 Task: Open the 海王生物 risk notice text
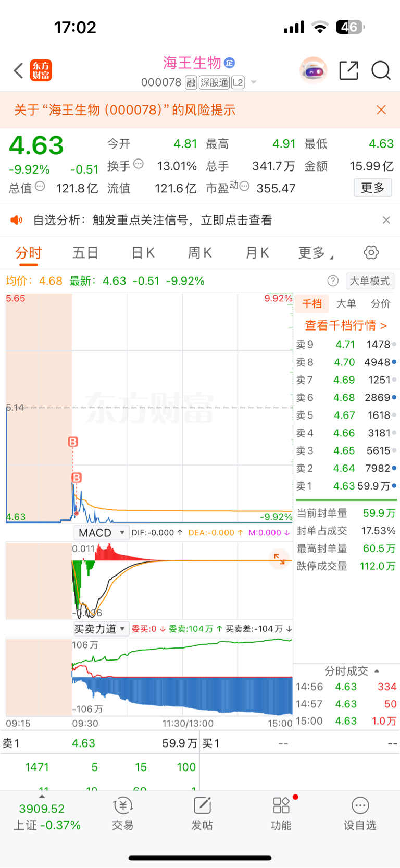(124, 109)
